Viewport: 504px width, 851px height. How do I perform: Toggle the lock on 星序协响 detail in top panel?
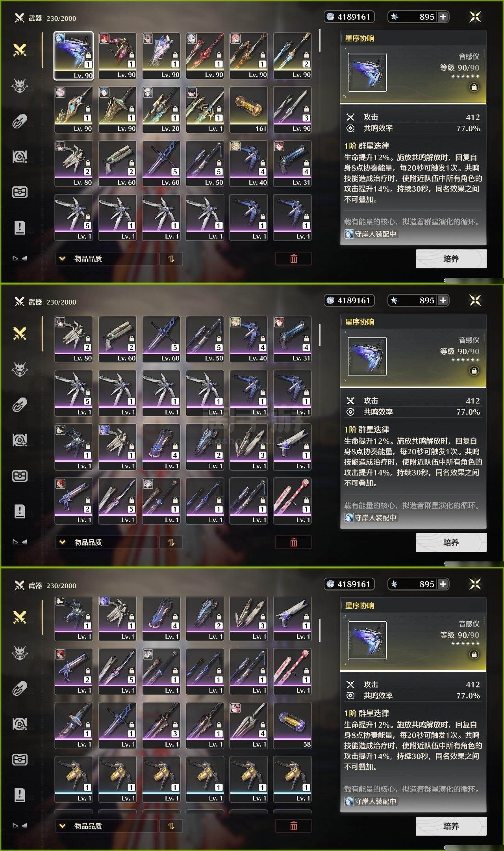[474, 87]
